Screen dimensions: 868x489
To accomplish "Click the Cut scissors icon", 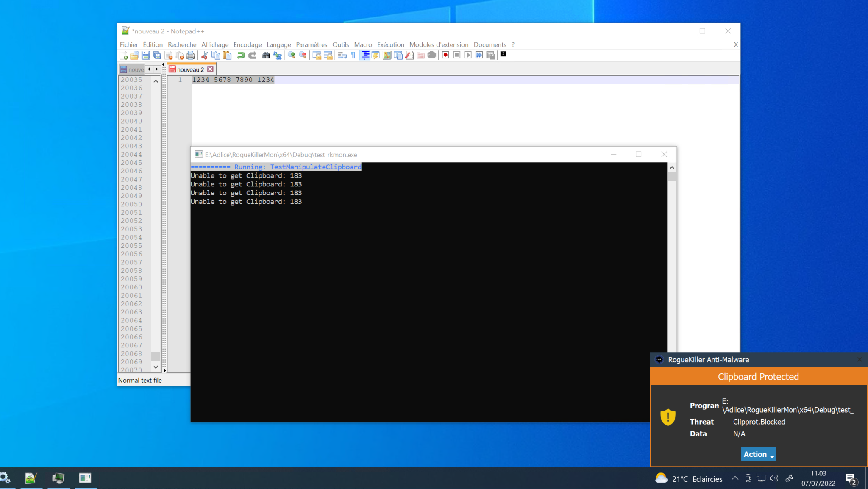I will (204, 55).
